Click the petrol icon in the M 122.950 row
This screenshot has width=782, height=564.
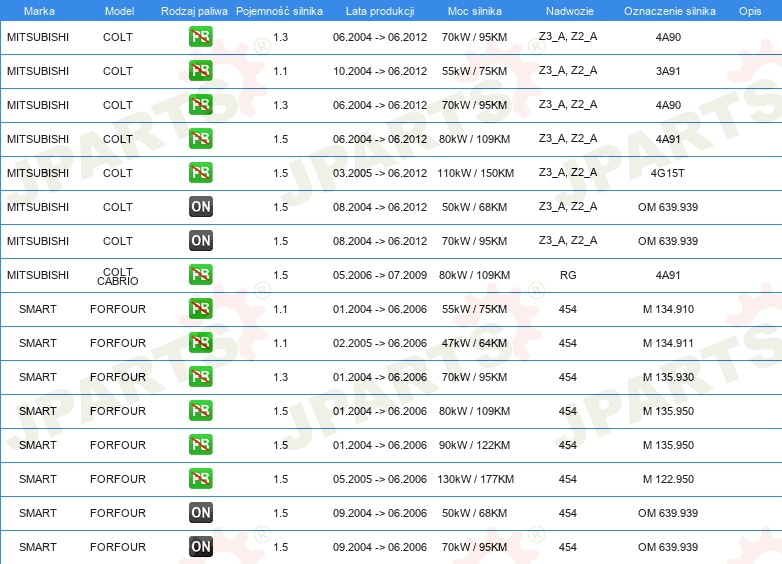coord(200,479)
